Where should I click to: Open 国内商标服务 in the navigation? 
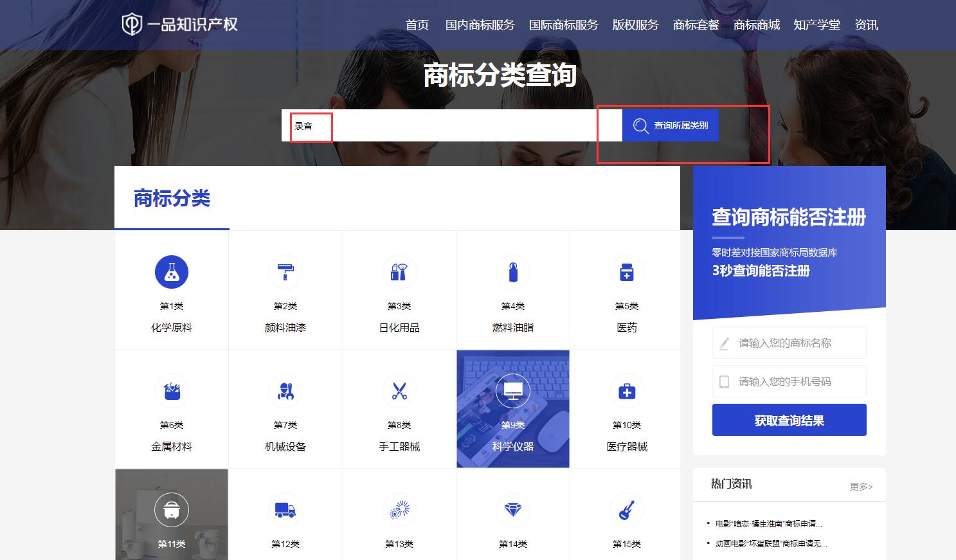click(x=480, y=25)
